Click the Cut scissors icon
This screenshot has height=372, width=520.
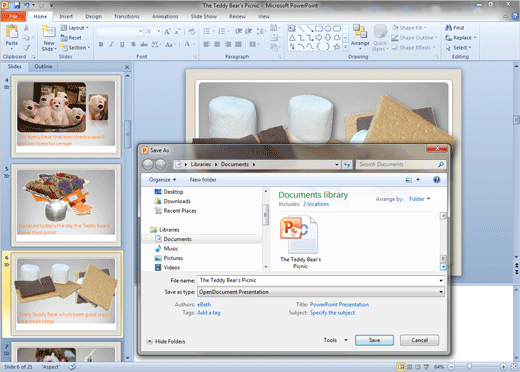coord(26,28)
